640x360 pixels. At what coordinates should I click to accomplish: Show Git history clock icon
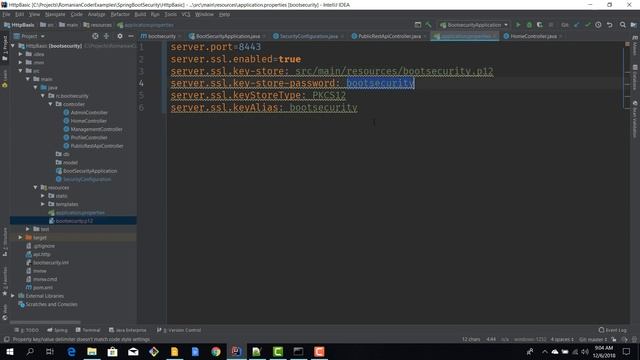pyautogui.click(x=598, y=25)
